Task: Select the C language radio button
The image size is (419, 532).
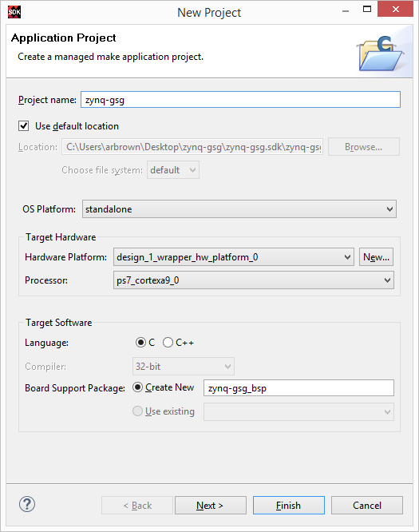Action: click(140, 343)
